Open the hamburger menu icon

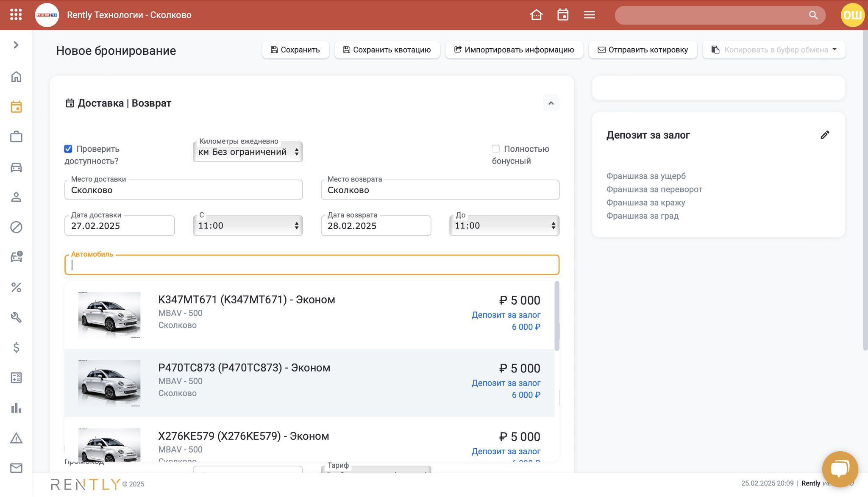click(589, 15)
